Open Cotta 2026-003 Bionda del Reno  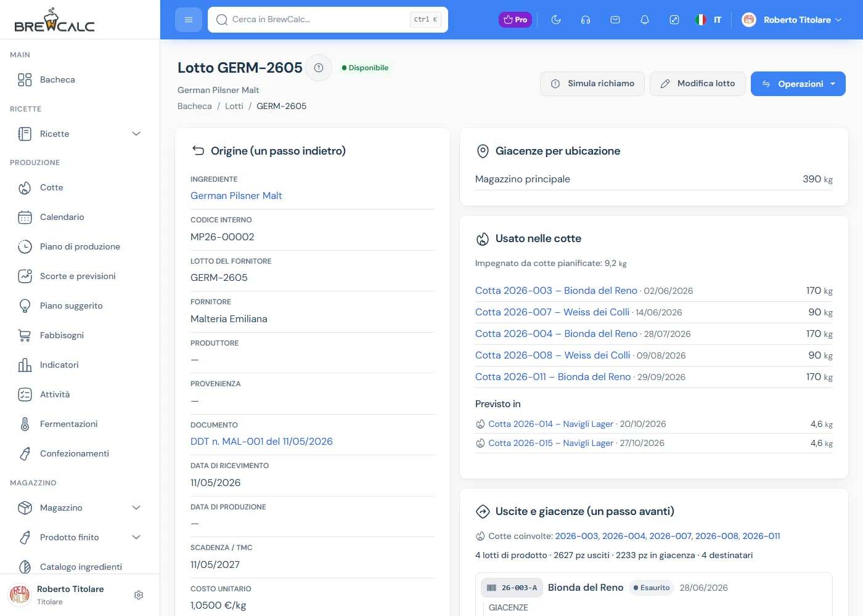click(x=556, y=291)
